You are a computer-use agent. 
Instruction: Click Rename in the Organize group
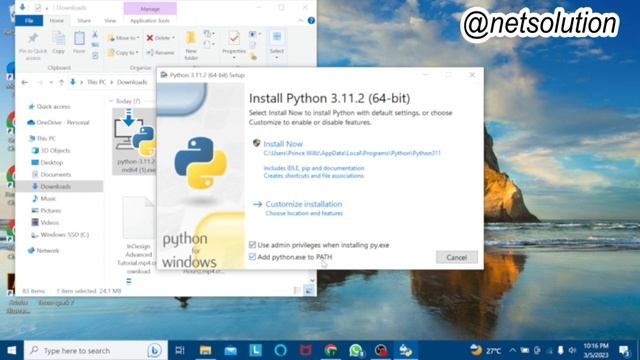coord(160,53)
